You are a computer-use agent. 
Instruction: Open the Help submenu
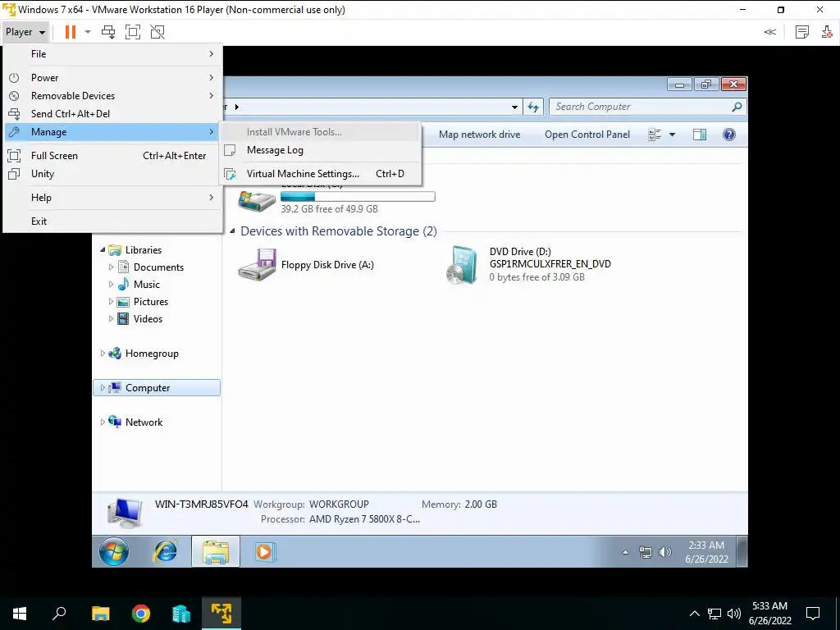click(x=113, y=198)
